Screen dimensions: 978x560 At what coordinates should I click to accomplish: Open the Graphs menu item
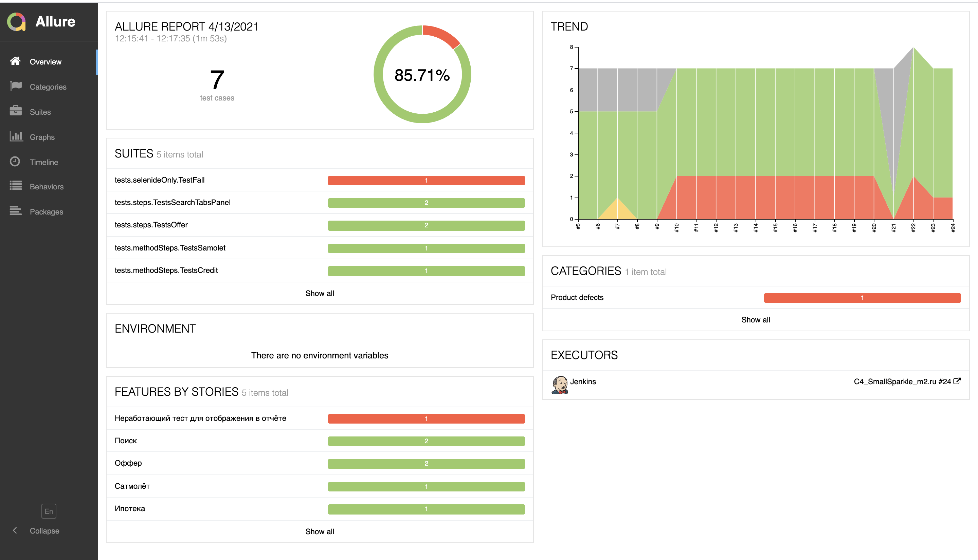coord(49,137)
